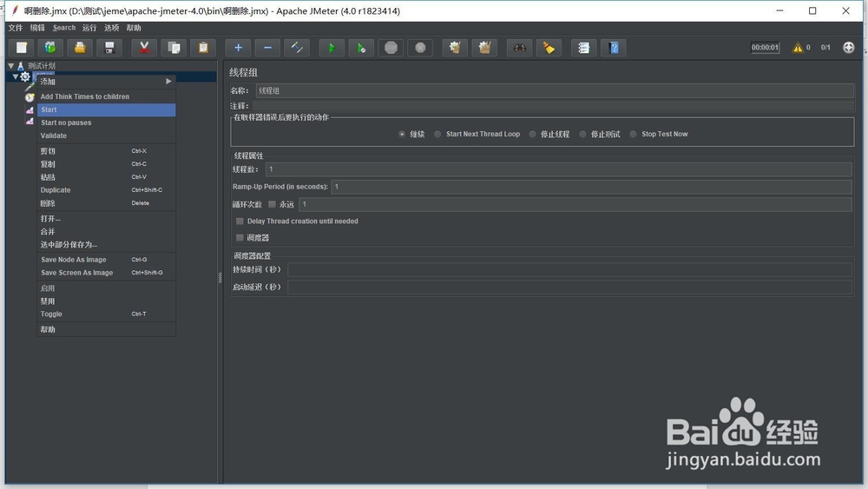Viewport: 868px width, 489px height.
Task: Click the warning triangle log icon
Action: (797, 48)
